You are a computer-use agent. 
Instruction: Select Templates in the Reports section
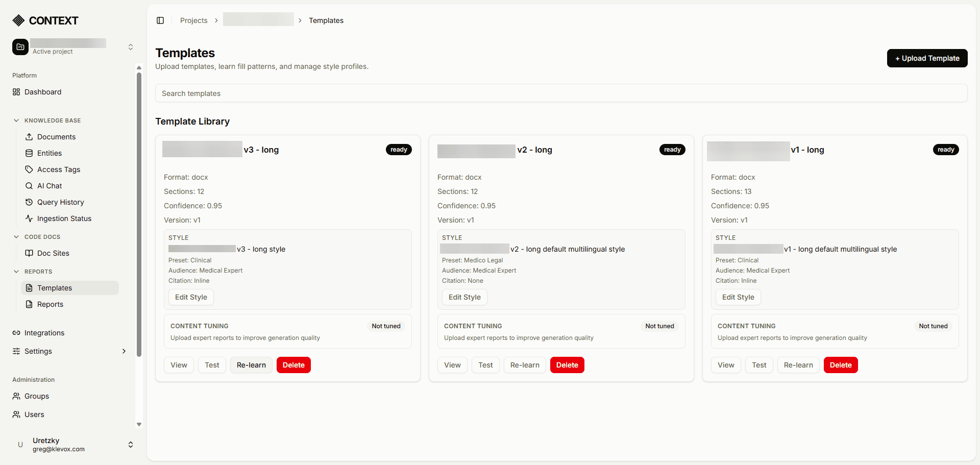tap(55, 287)
